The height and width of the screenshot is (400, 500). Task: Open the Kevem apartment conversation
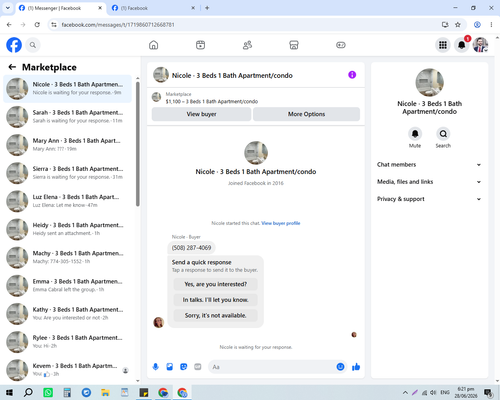(x=67, y=370)
